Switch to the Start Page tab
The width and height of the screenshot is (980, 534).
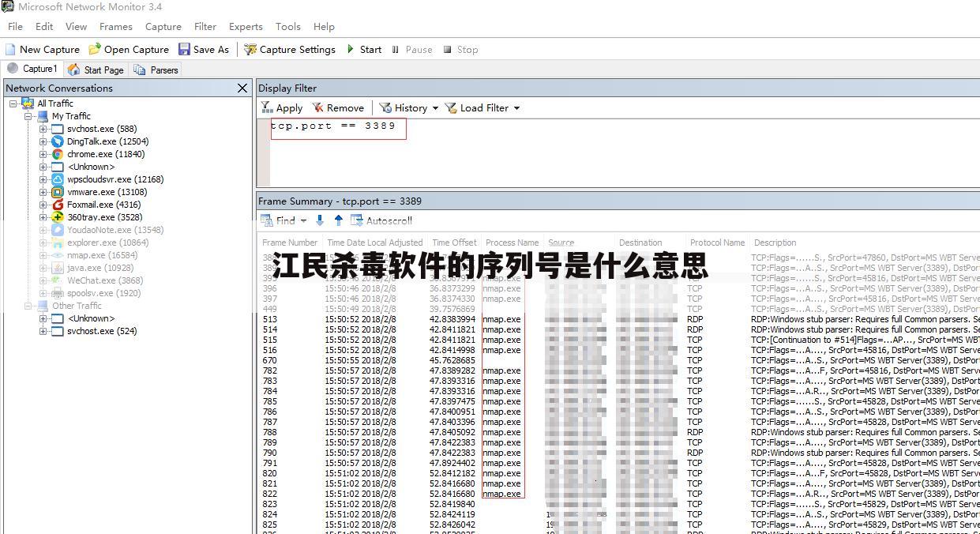click(96, 70)
